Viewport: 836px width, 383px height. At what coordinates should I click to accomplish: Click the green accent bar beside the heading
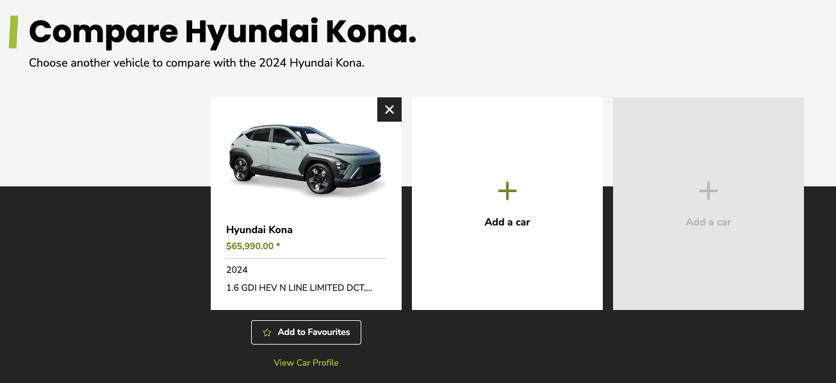coord(13,32)
